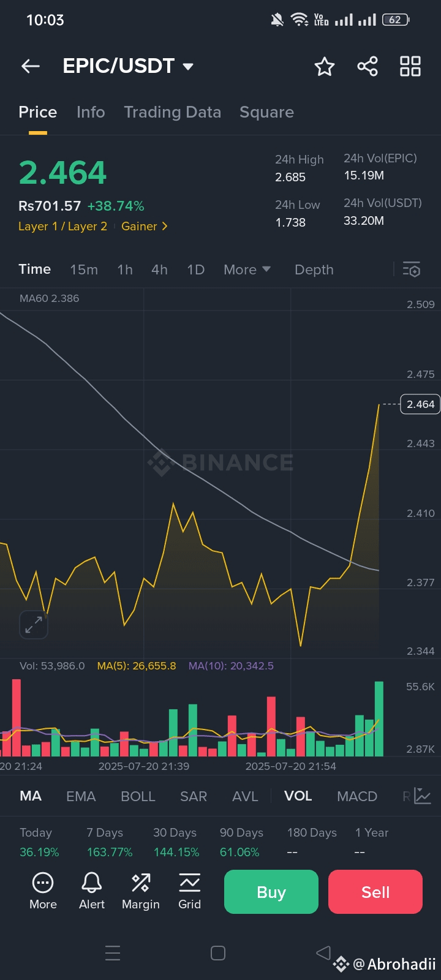
Task: Tap the Wi-Fi status icon
Action: pos(300,20)
